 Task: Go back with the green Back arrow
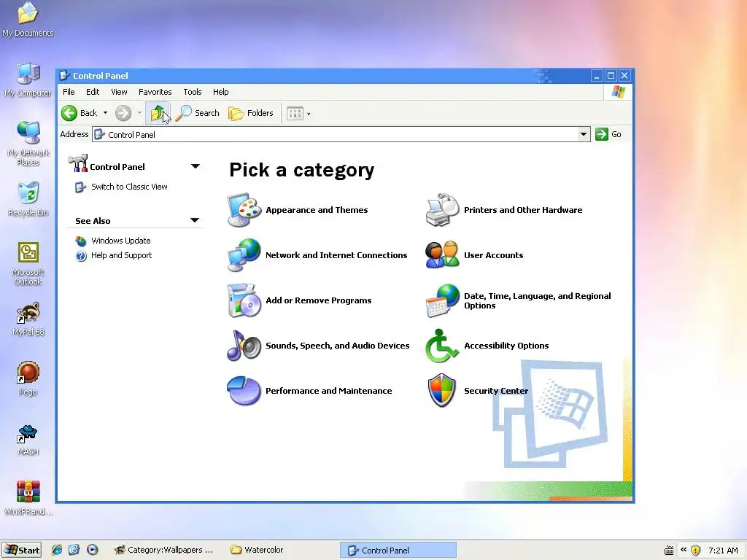pyautogui.click(x=69, y=113)
